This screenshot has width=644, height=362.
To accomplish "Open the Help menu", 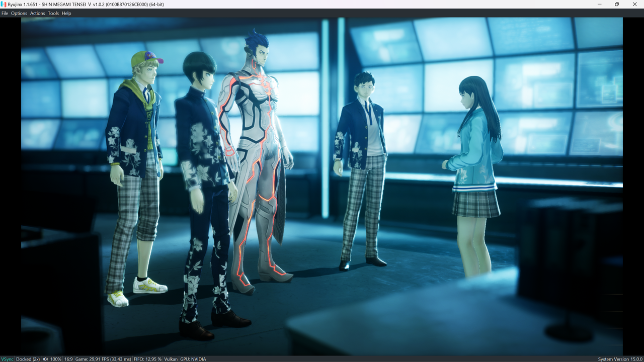I will coord(66,14).
